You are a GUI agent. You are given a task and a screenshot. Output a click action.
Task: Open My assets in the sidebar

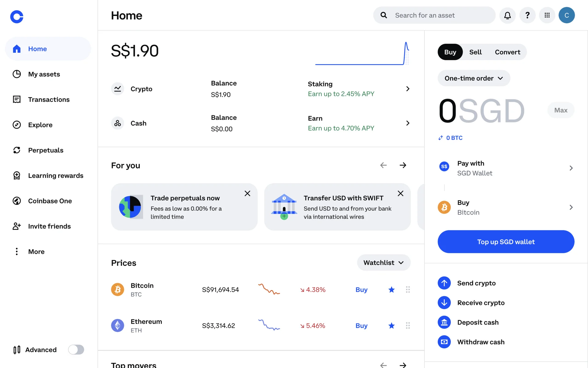(x=44, y=74)
